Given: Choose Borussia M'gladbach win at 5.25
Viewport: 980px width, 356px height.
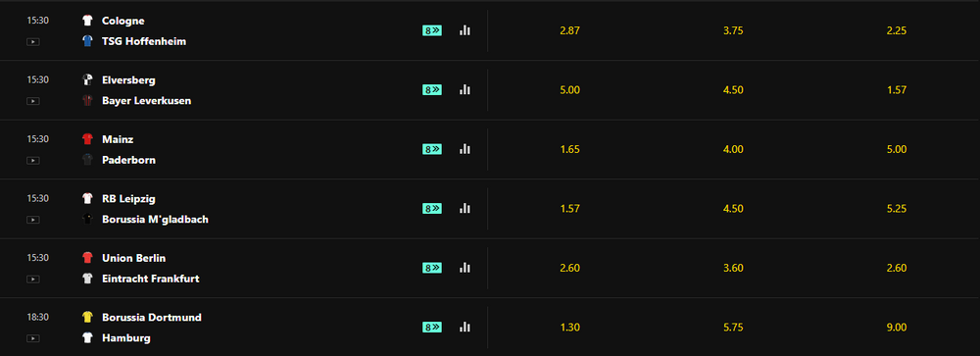Looking at the screenshot, I should pyautogui.click(x=897, y=209).
